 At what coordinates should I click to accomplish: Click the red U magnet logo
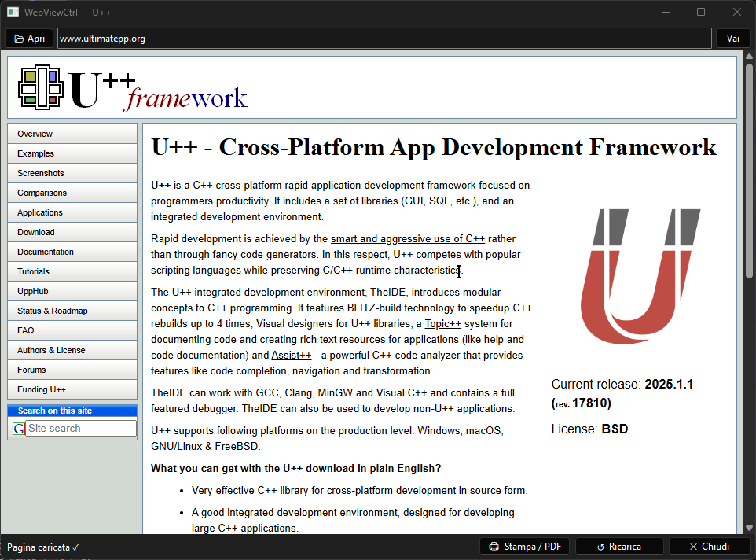(x=640, y=276)
